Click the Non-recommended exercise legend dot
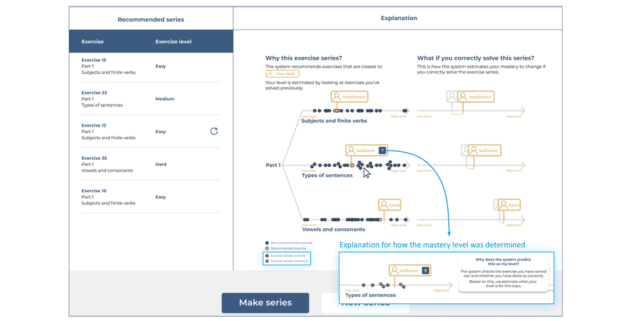This screenshot has width=644, height=321. [x=267, y=243]
